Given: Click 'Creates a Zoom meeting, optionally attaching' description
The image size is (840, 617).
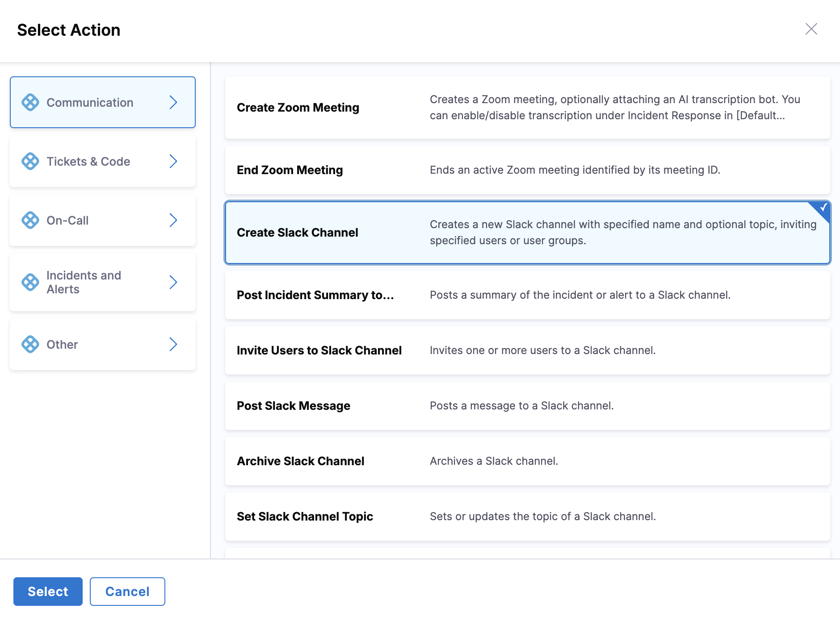Looking at the screenshot, I should tap(615, 108).
